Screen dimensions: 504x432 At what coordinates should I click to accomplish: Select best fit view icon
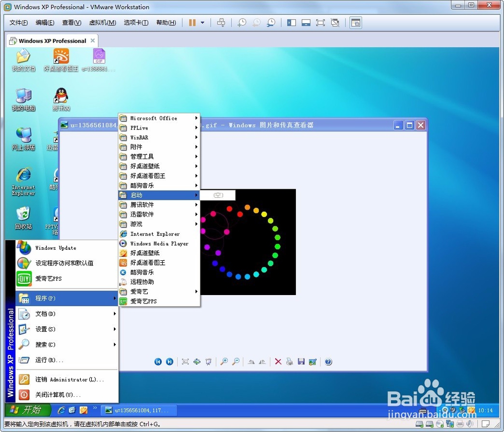185,362
